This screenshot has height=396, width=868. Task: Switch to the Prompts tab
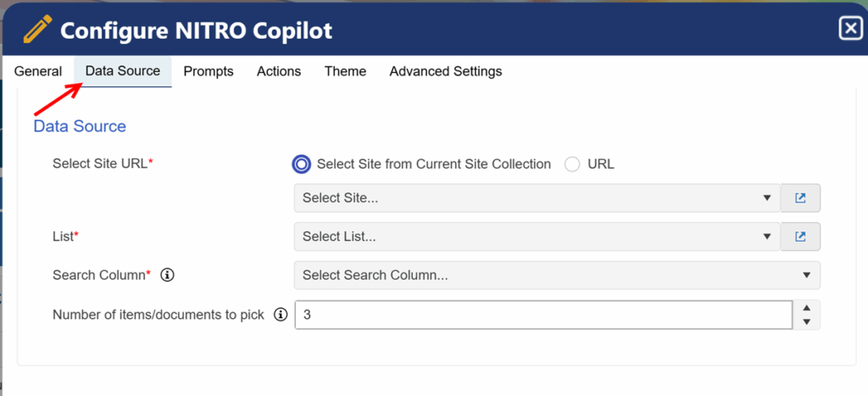pos(209,71)
